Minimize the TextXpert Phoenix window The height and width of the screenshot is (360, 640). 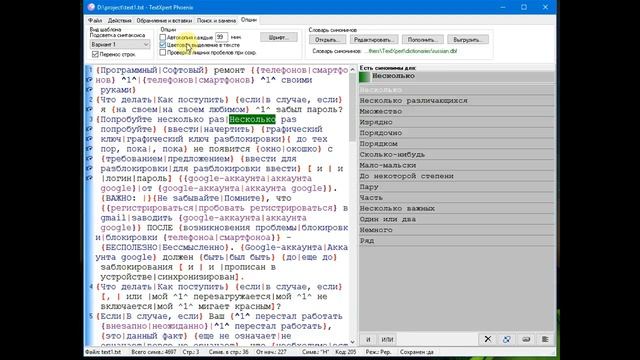(503, 7)
